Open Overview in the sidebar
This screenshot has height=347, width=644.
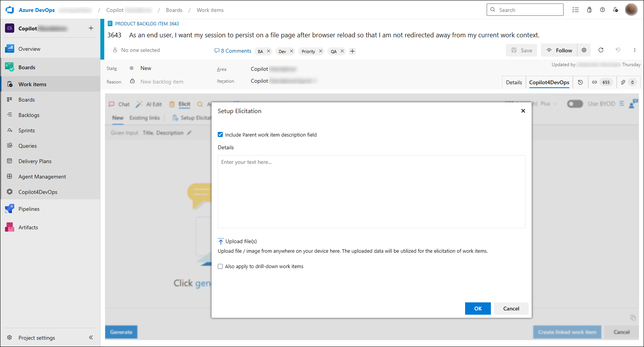pyautogui.click(x=50, y=49)
